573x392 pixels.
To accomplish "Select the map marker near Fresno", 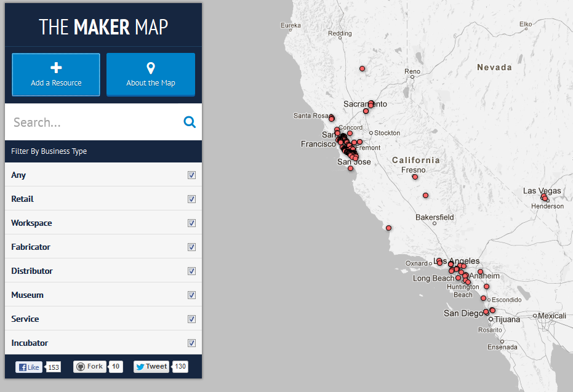I will coord(415,177).
